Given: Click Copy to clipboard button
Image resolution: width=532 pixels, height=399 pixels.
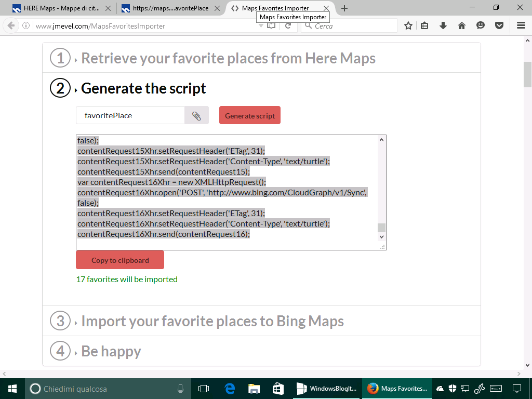Looking at the screenshot, I should point(120,260).
